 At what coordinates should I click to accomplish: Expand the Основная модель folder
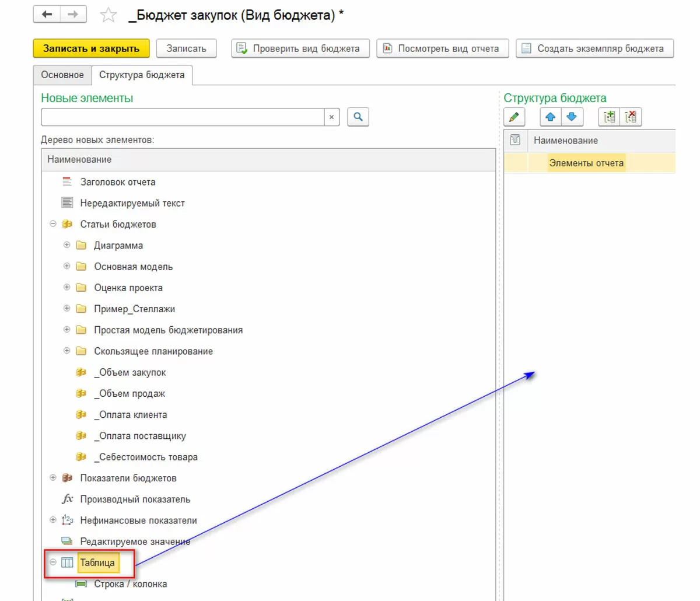[66, 266]
